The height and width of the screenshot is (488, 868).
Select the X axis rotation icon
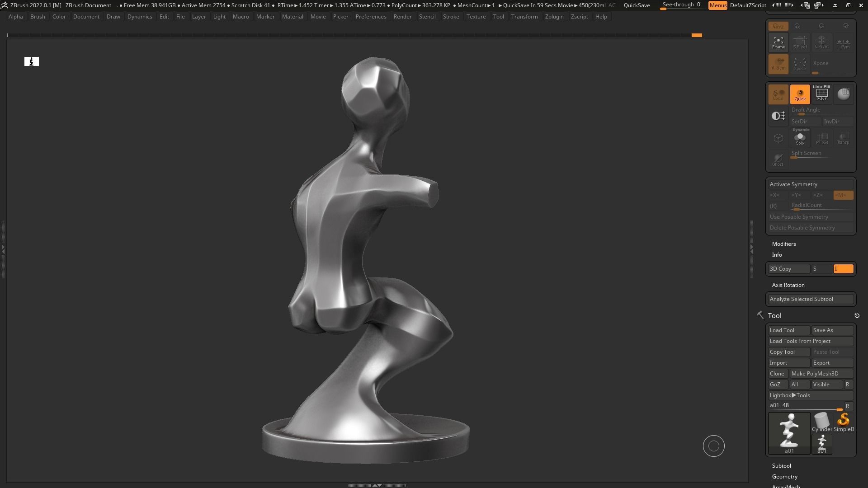coord(797,26)
